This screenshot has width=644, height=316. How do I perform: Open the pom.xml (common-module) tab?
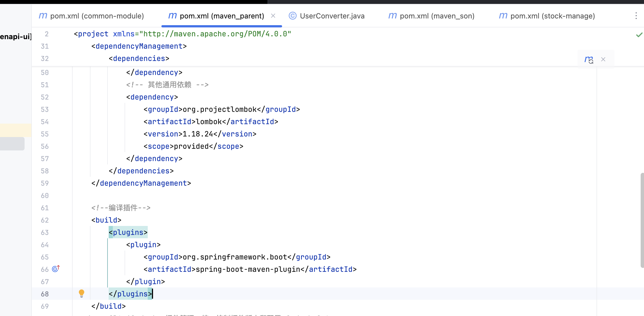tap(97, 16)
